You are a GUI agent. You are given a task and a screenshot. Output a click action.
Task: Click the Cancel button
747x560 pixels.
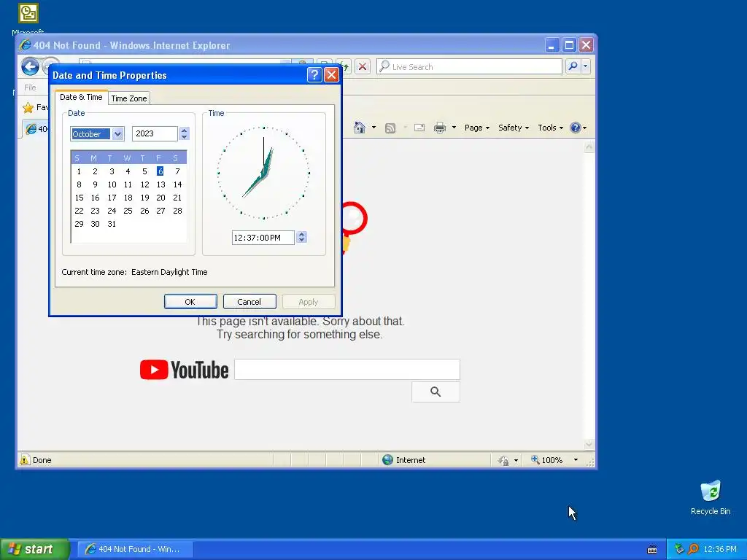249,302
